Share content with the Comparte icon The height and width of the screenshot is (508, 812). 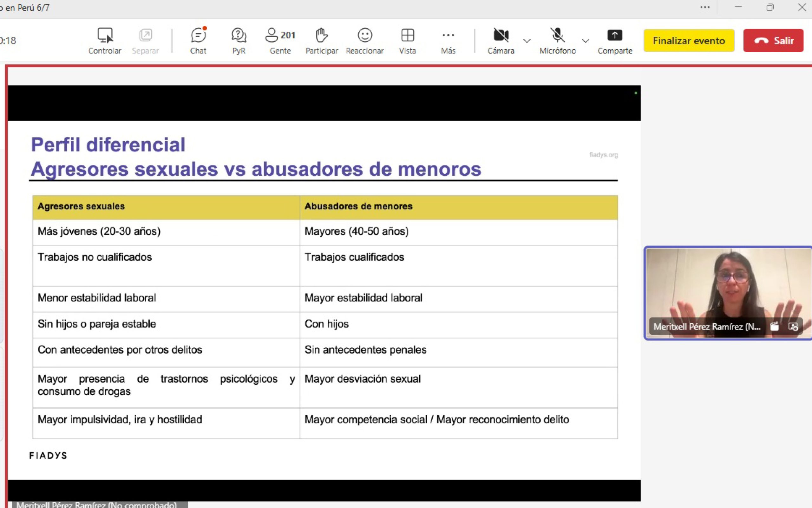coord(615,41)
